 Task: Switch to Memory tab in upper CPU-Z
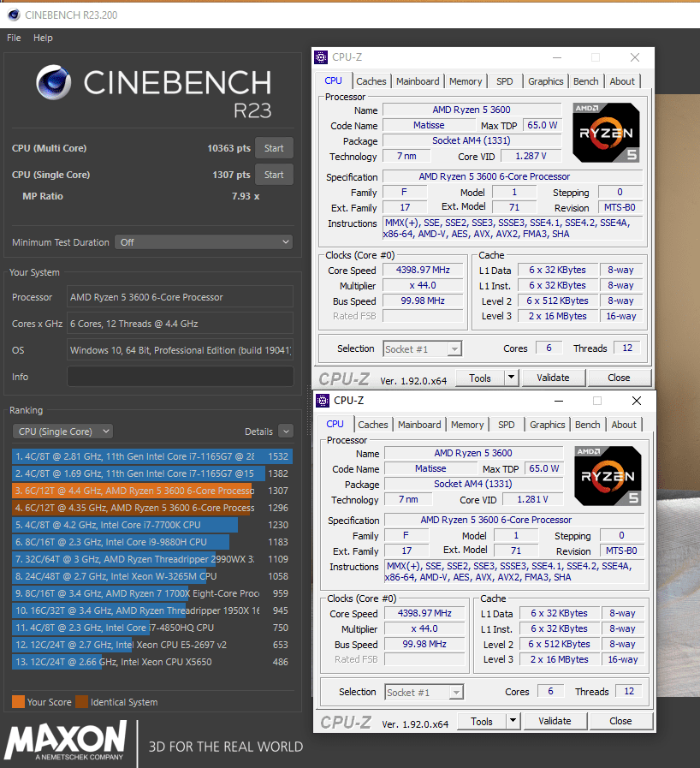(x=466, y=81)
